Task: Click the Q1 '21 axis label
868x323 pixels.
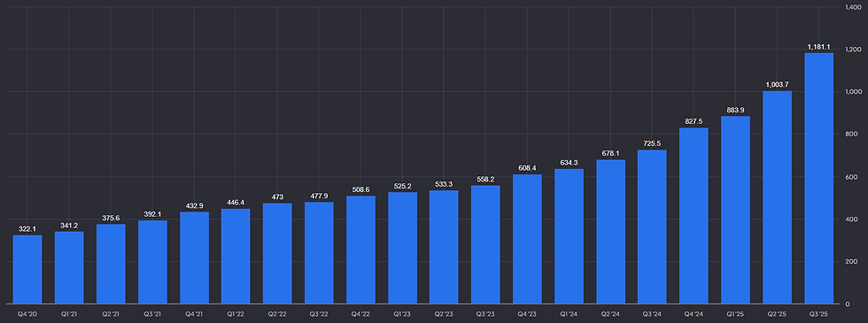Action: click(x=69, y=313)
